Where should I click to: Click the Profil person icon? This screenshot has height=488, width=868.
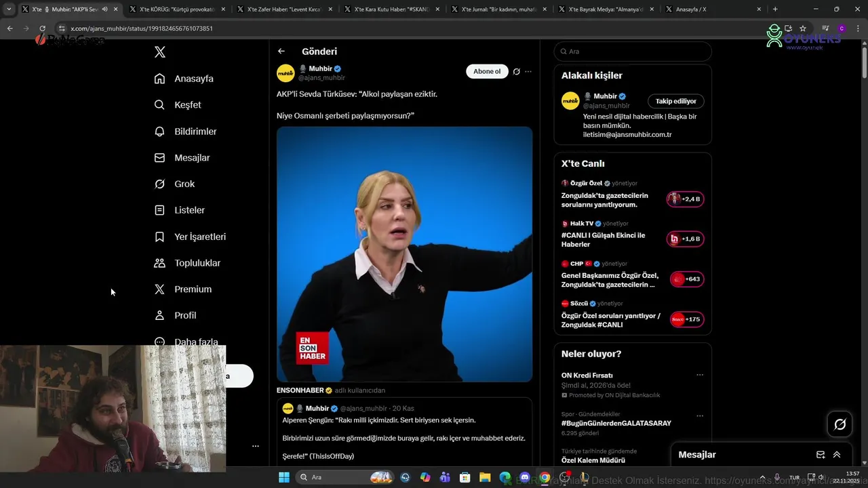(x=159, y=316)
